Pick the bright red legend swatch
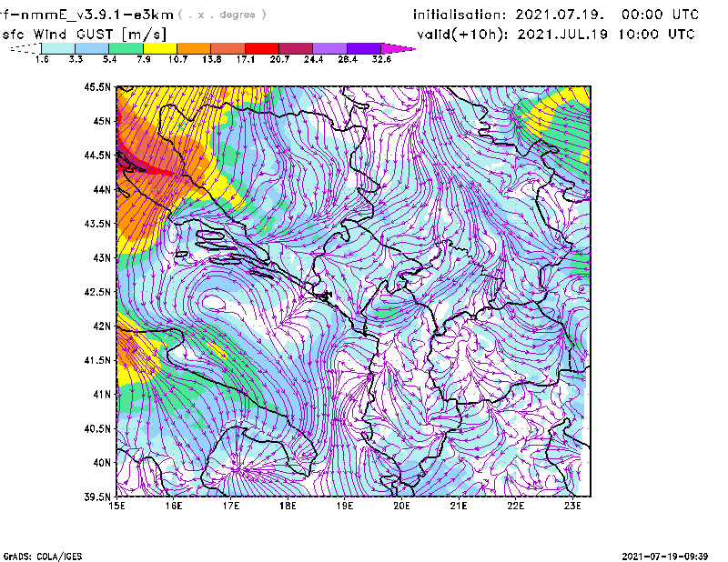 [x=262, y=48]
